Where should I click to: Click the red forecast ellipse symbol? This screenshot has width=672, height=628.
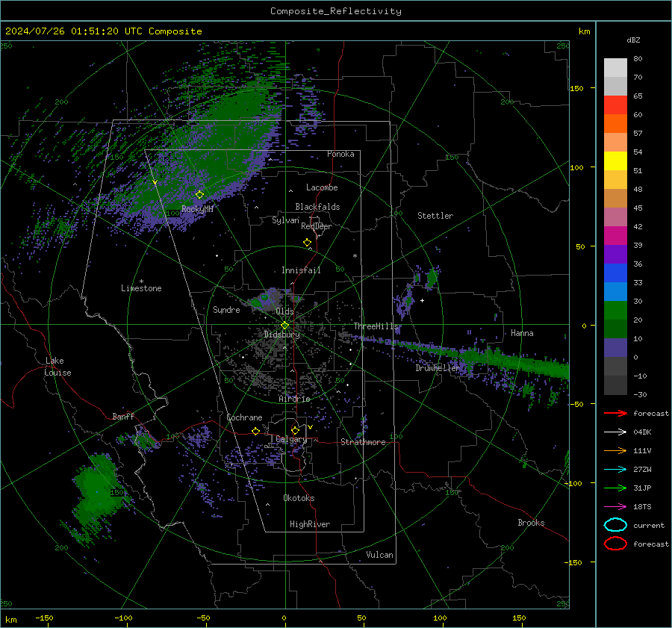tap(615, 544)
